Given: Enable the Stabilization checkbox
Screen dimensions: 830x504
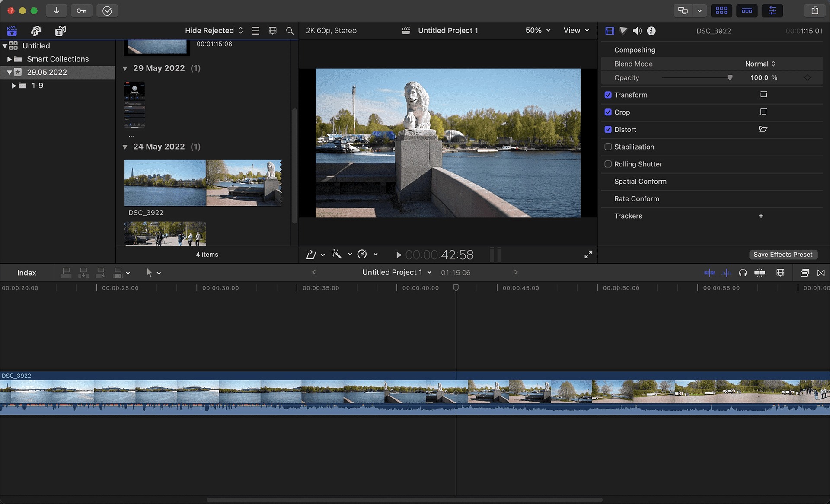Looking at the screenshot, I should pos(608,147).
